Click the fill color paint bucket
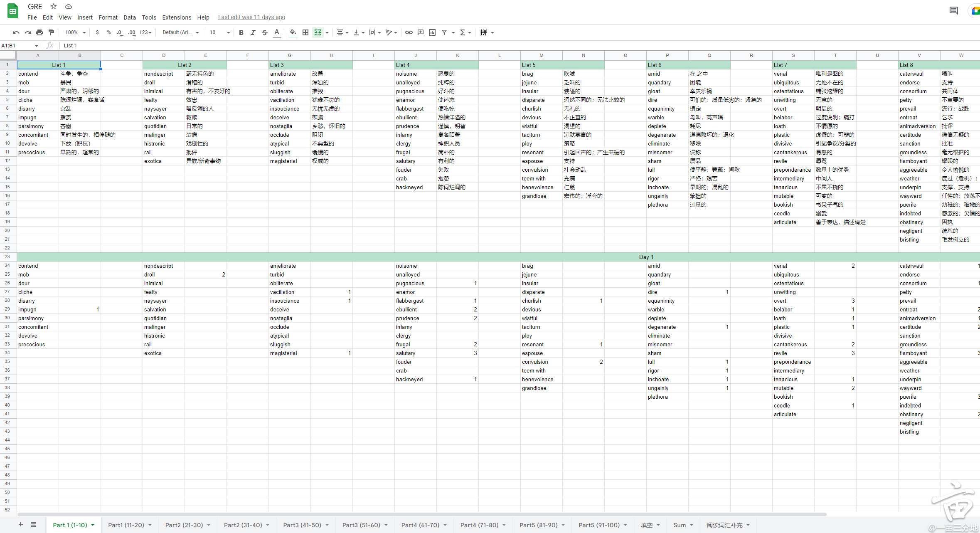Viewport: 980px width, 533px height. tap(293, 32)
